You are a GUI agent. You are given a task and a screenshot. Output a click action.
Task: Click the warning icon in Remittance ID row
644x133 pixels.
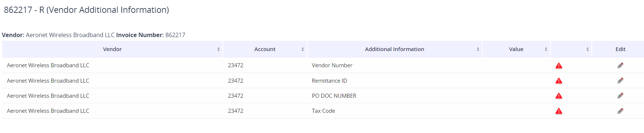click(559, 81)
